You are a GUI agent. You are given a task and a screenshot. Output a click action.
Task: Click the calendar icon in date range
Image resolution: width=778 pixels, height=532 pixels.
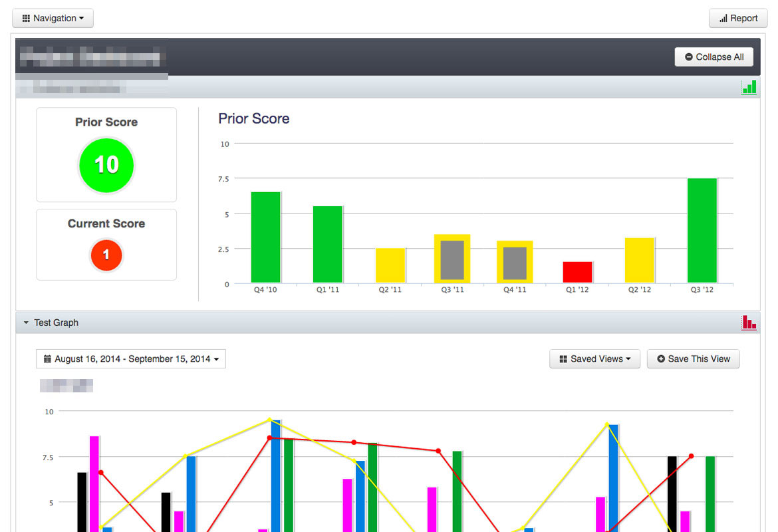tap(48, 359)
